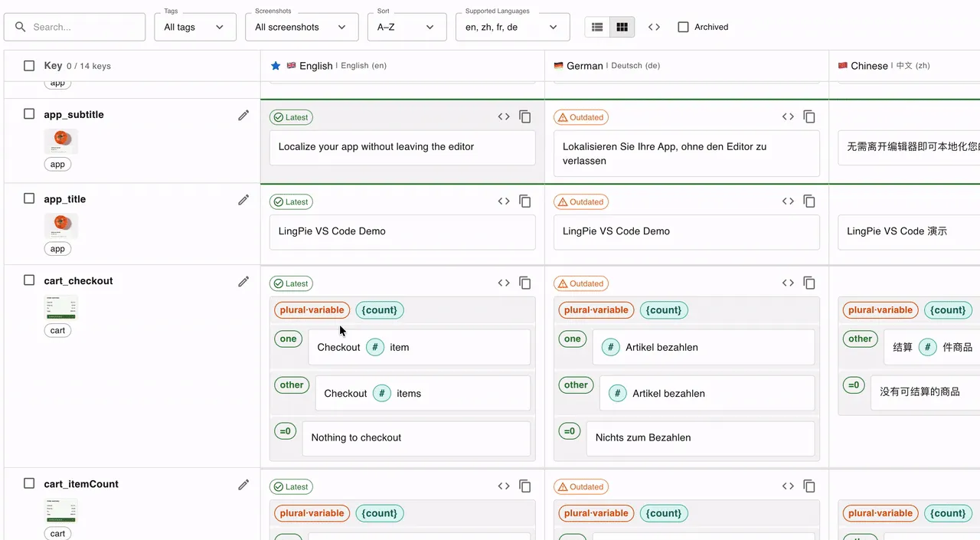Click the German column header
This screenshot has width=980, height=540.
[687, 66]
